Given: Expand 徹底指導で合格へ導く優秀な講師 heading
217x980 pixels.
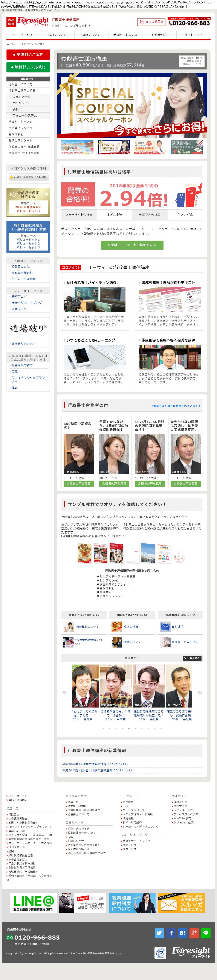Looking at the screenshot, I should coord(168,340).
